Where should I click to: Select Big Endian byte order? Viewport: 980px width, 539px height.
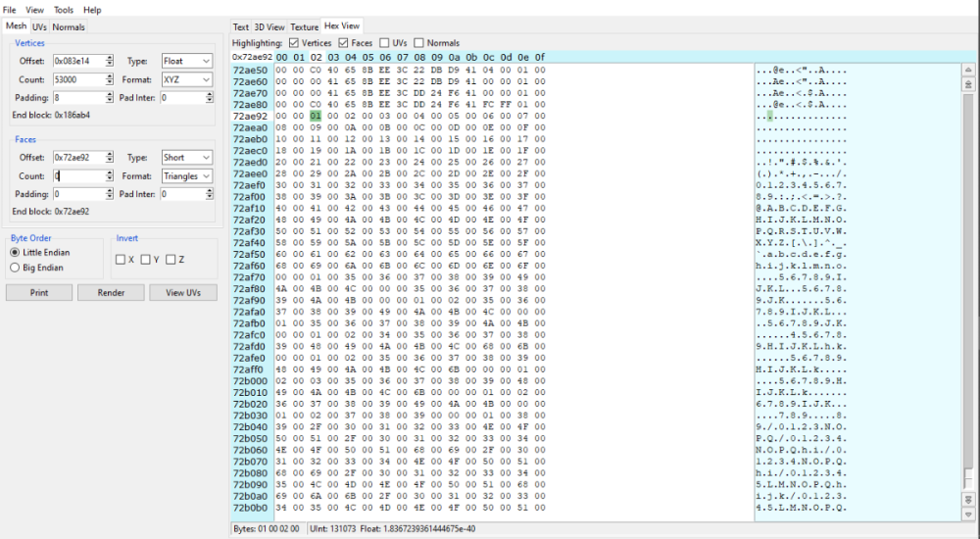pyautogui.click(x=15, y=267)
